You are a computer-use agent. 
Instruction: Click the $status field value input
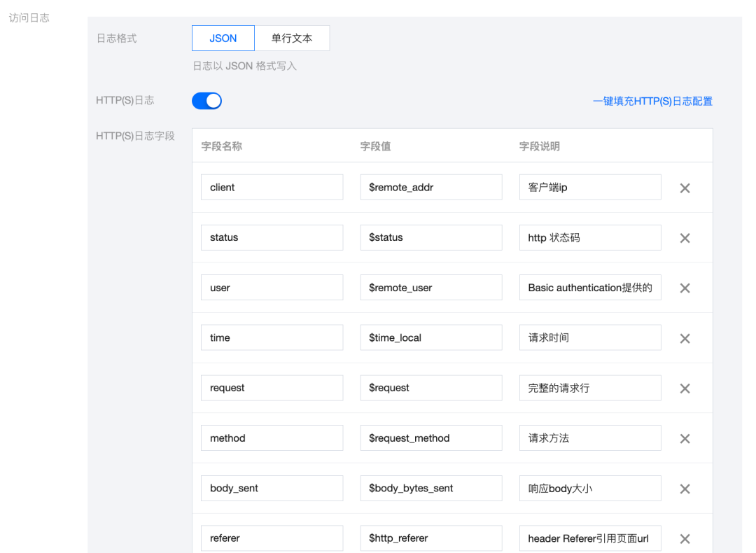tap(431, 237)
